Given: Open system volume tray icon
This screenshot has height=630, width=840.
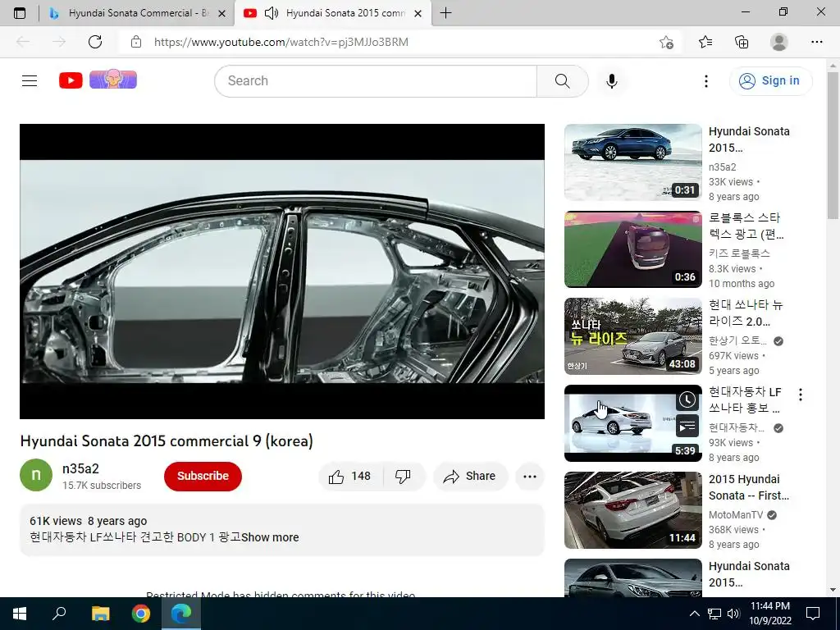Looking at the screenshot, I should click(x=733, y=614).
